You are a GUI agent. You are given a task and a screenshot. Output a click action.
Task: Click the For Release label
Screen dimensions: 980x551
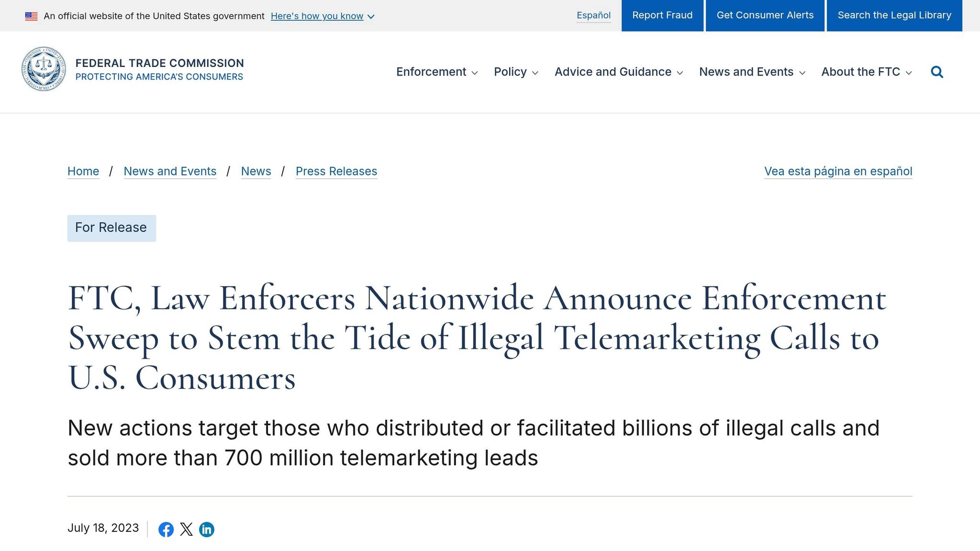click(x=111, y=228)
